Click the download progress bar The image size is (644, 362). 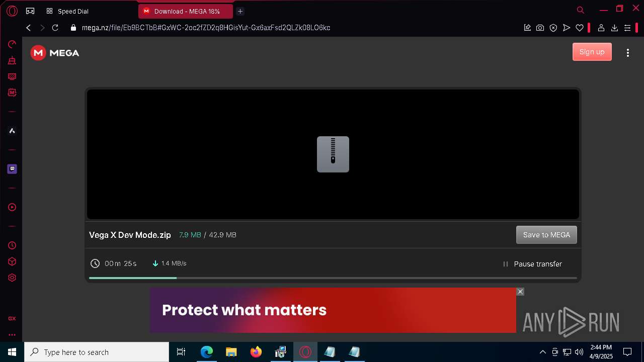click(333, 278)
